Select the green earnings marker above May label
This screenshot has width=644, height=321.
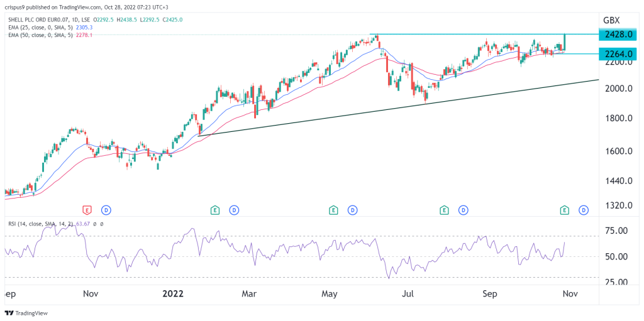click(333, 210)
